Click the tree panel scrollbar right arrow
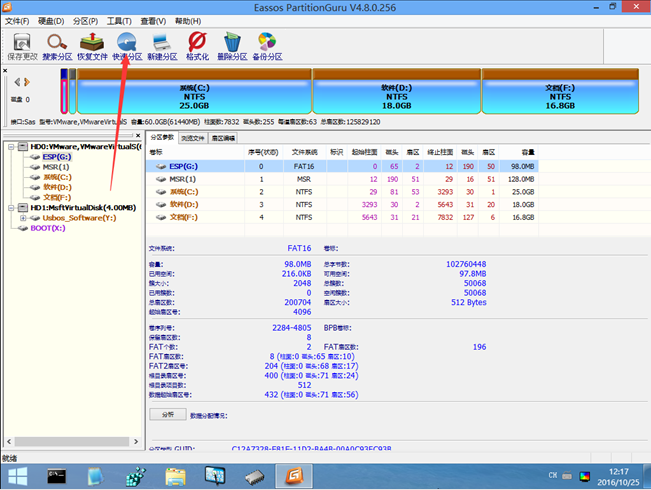Image resolution: width=651 pixels, height=490 pixels. [x=136, y=441]
